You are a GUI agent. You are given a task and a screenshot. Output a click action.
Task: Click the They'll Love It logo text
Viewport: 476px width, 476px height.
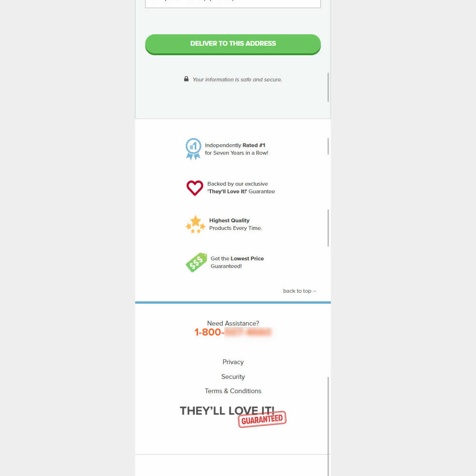pos(227,411)
